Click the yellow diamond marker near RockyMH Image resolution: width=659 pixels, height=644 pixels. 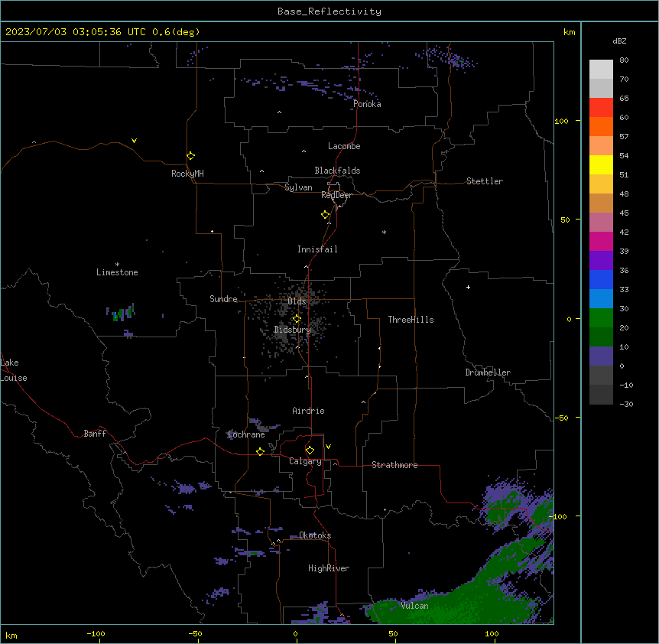pyautogui.click(x=190, y=156)
